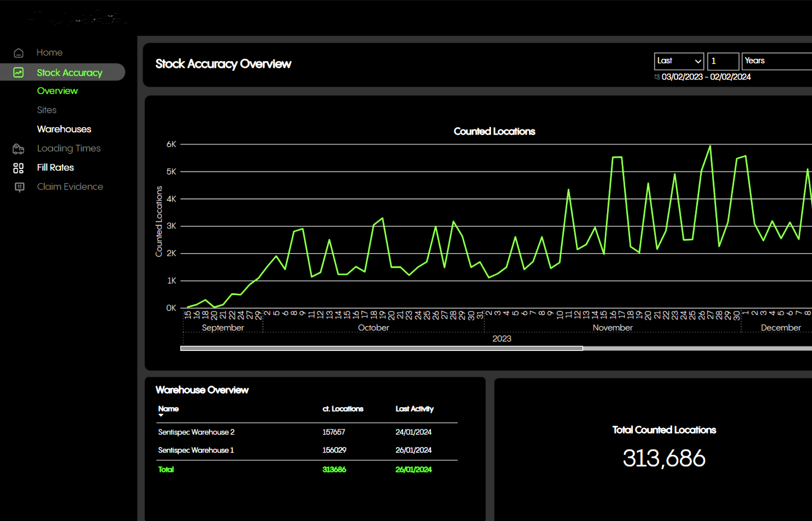Open Claim Evidence via its sidebar icon
The height and width of the screenshot is (521, 812).
pyautogui.click(x=19, y=187)
